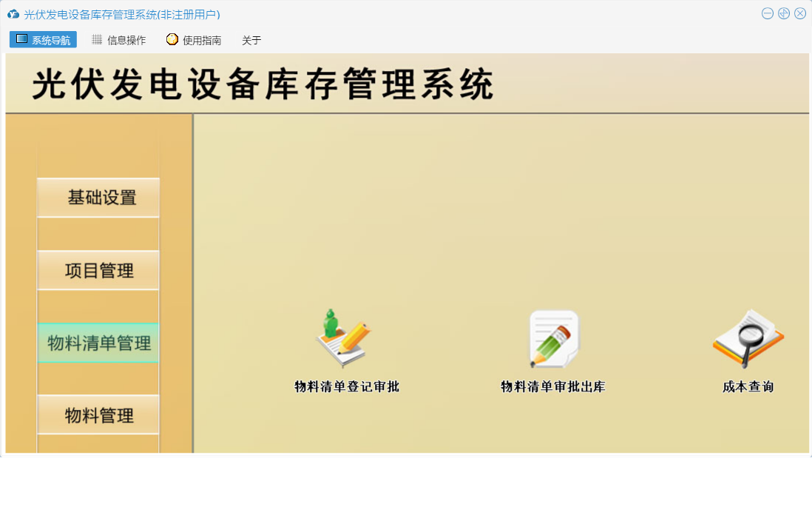Open the 项目管理 sidebar section
This screenshot has height=532, width=812.
(98, 270)
